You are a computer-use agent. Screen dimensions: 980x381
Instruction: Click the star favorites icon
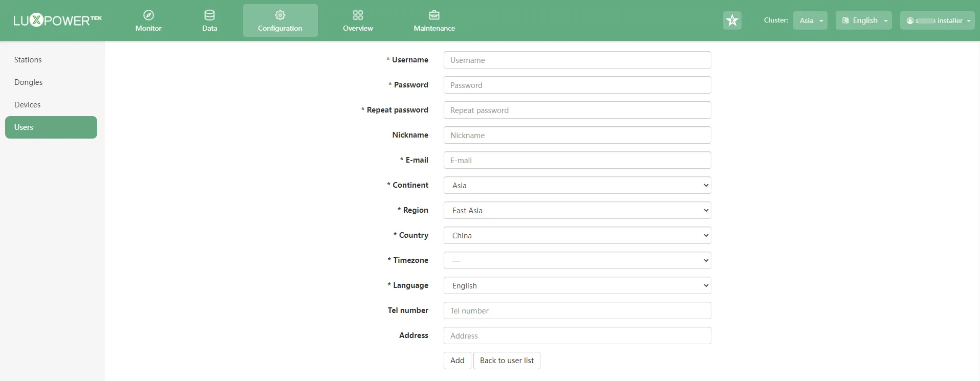732,20
